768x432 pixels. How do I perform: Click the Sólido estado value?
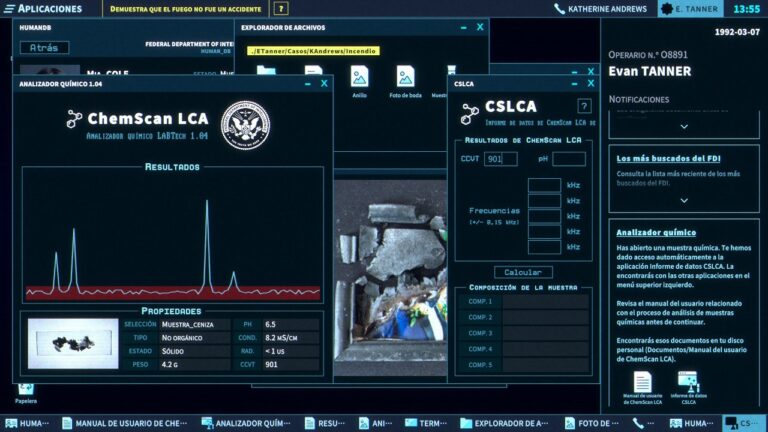195,351
